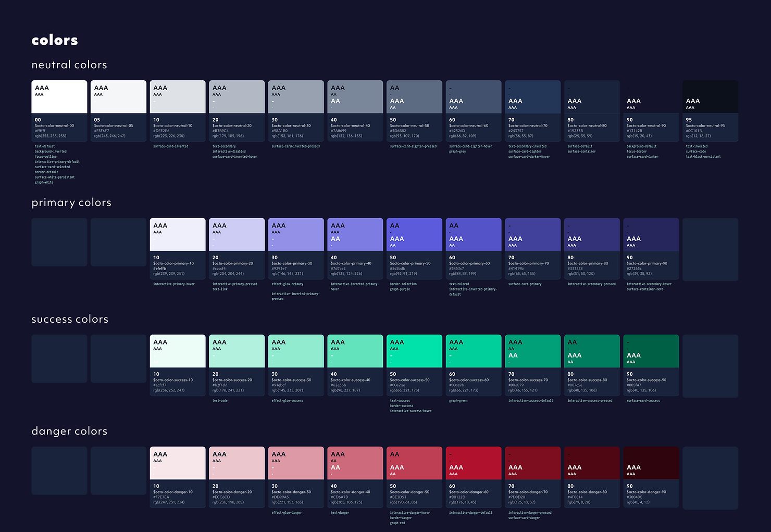Click the text-link token under primary-20

pyautogui.click(x=220, y=289)
